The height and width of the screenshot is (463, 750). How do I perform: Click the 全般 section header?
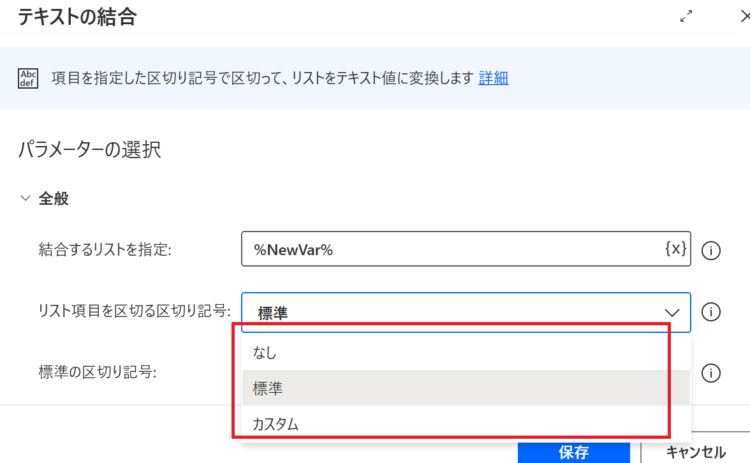54,198
